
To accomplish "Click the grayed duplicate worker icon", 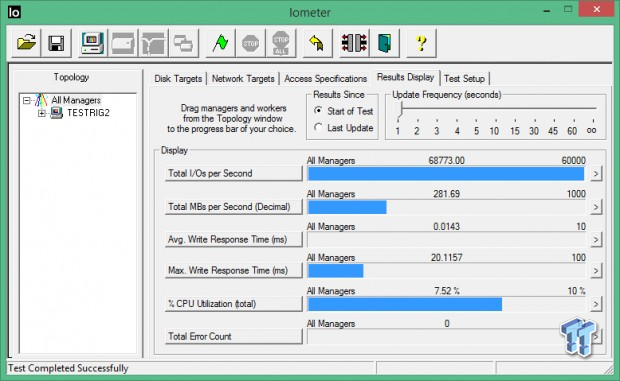I will click(183, 43).
